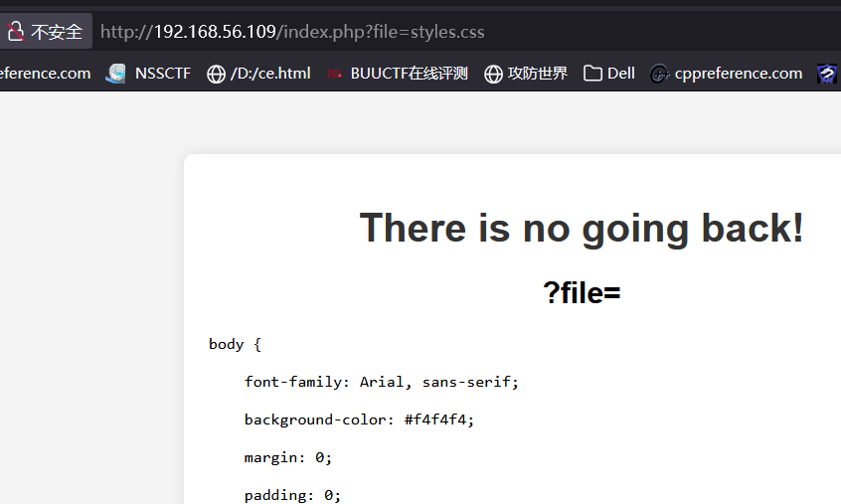
Task: Open the cppreference.com bookmark after Dell
Action: (x=727, y=74)
